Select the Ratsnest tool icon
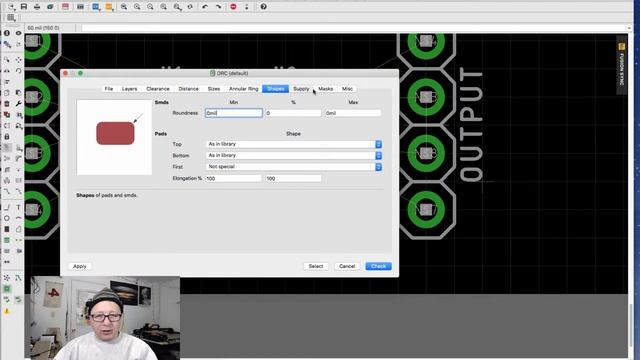640x360 pixels. (x=7, y=278)
